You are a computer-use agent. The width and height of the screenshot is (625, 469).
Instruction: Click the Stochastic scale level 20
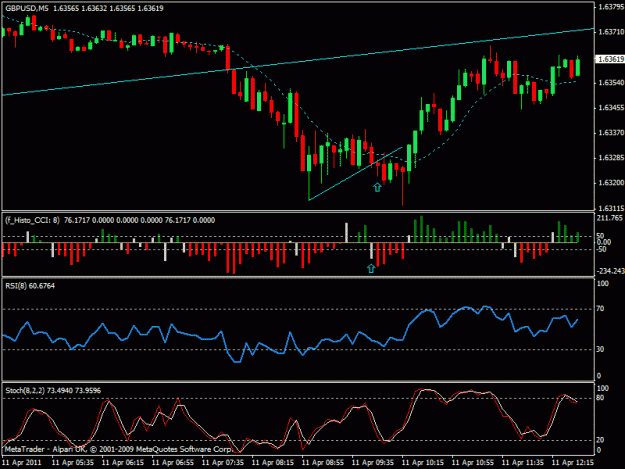600,440
